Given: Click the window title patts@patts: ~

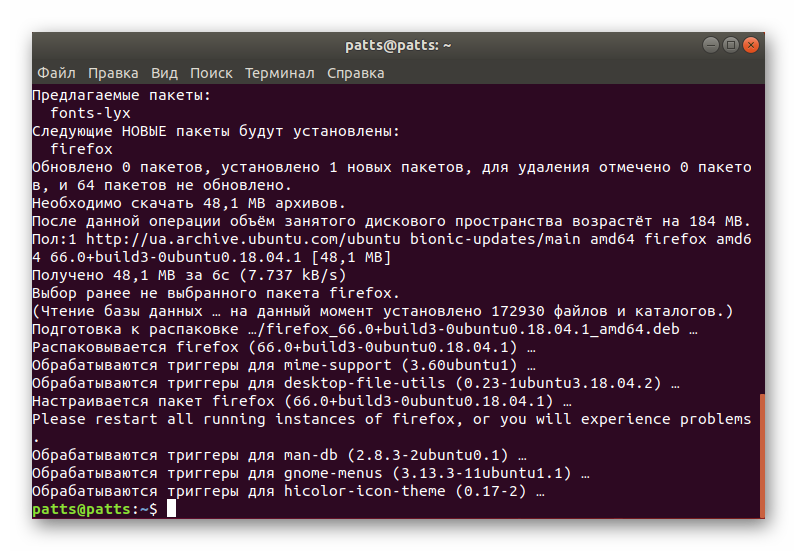Looking at the screenshot, I should pos(398,45).
